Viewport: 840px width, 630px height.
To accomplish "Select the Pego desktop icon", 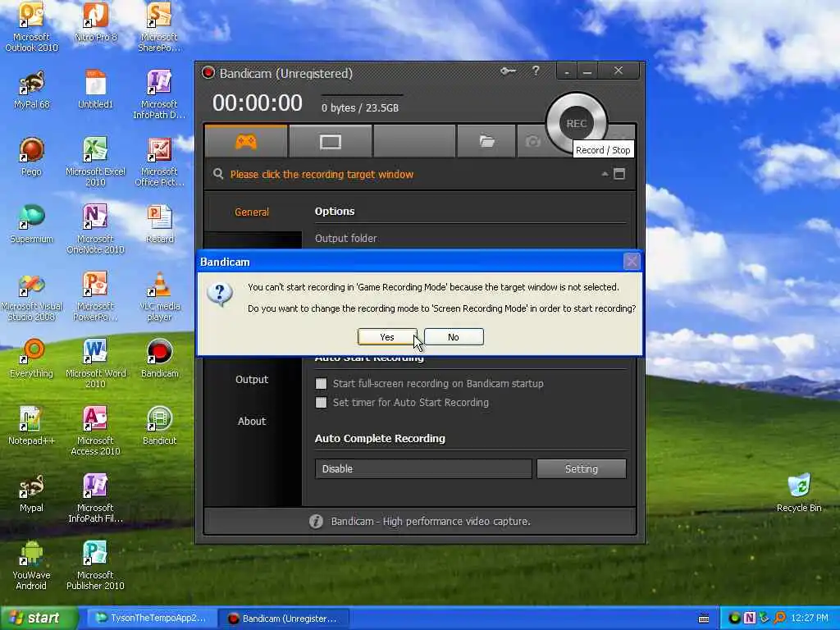I will pyautogui.click(x=32, y=157).
